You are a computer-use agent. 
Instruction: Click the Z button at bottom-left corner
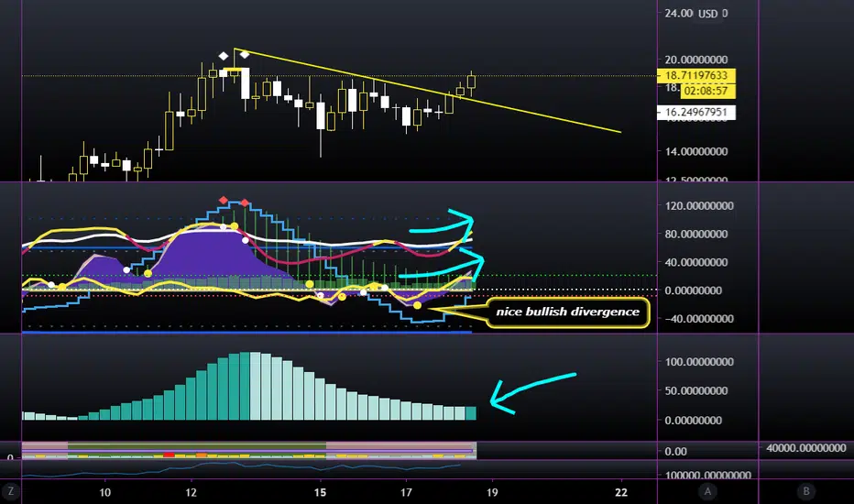tap(10, 491)
